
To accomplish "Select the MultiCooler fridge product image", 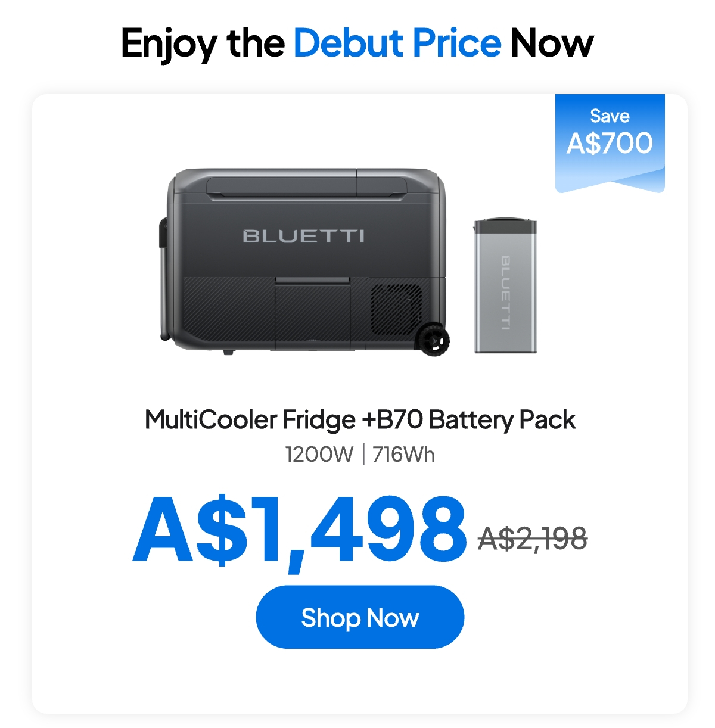I will (304, 262).
